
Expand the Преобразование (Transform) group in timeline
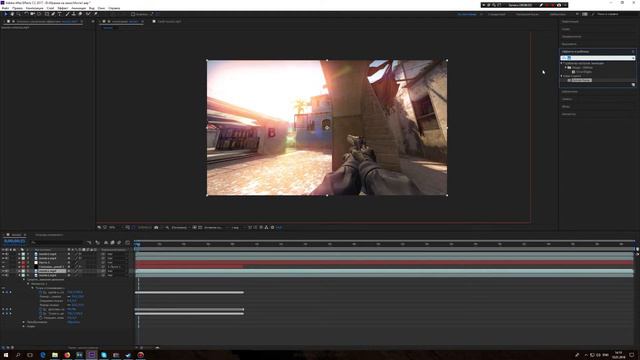(24, 322)
